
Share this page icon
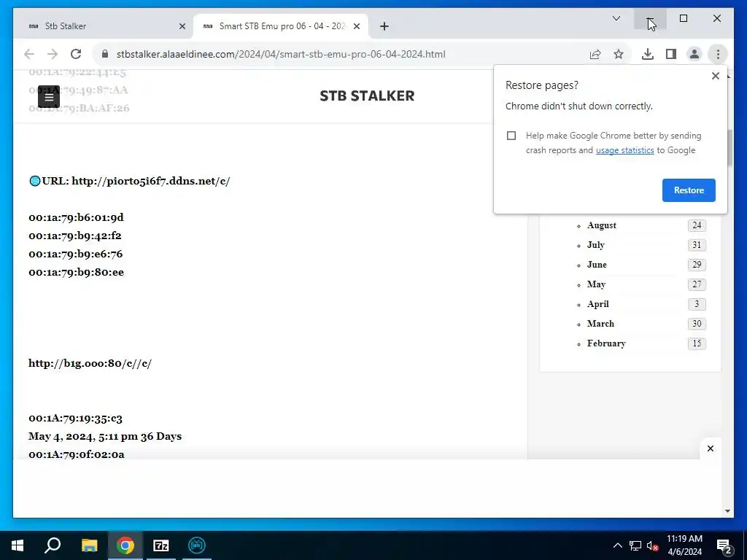(x=595, y=54)
